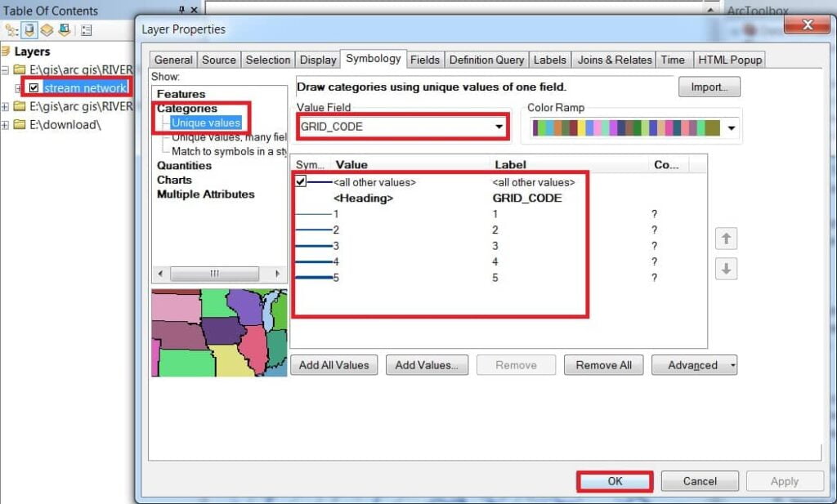The width and height of the screenshot is (837, 504).
Task: Select Unique values under Categories
Action: (206, 122)
